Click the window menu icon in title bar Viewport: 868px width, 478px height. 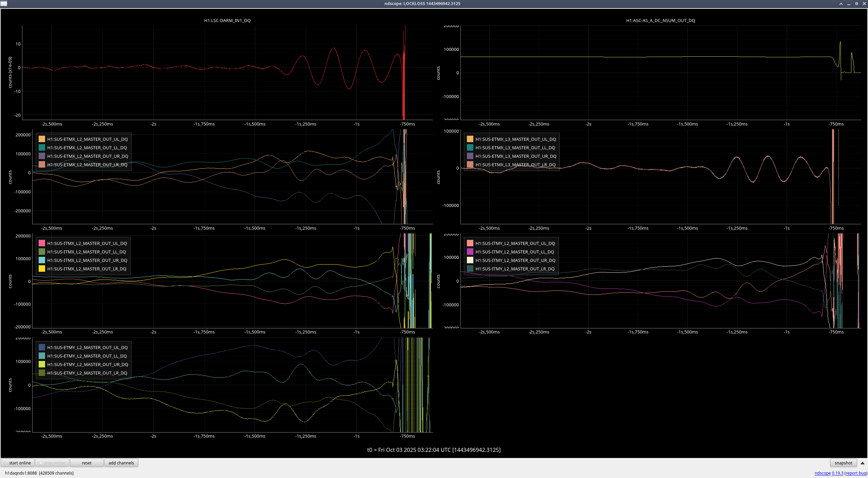[4, 4]
